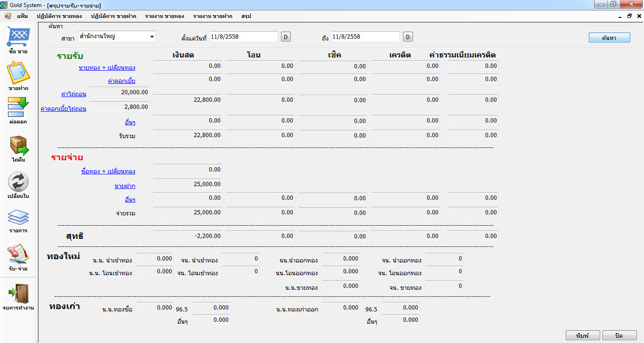Viewport: 644px width, 343px height.
Task: Click the ขายฝาก clipboard icon
Action: coord(18,73)
